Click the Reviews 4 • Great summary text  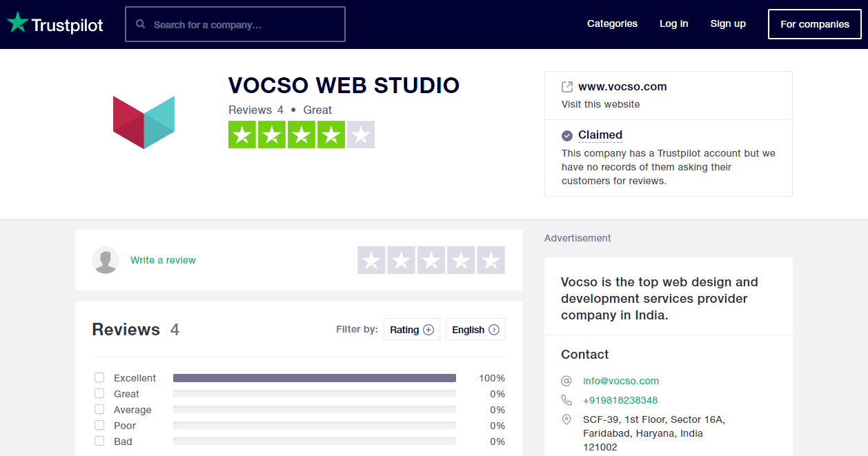click(x=280, y=110)
